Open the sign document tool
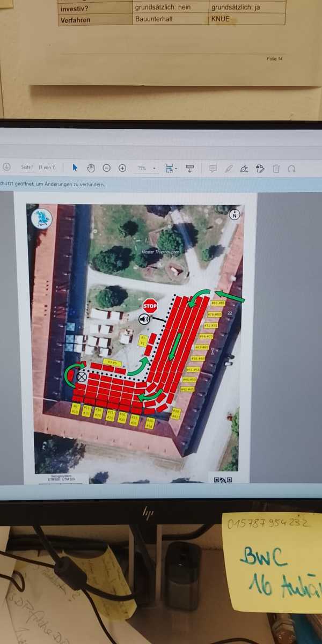Viewport: 322px width, 644px height. tap(244, 169)
